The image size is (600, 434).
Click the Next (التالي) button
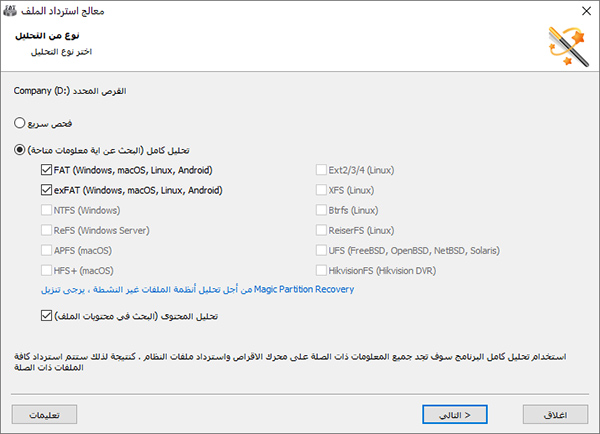(455, 414)
